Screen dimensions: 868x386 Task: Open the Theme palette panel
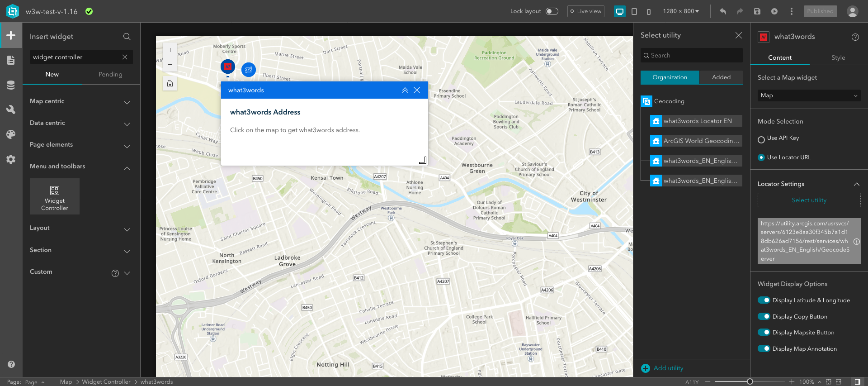pos(11,134)
